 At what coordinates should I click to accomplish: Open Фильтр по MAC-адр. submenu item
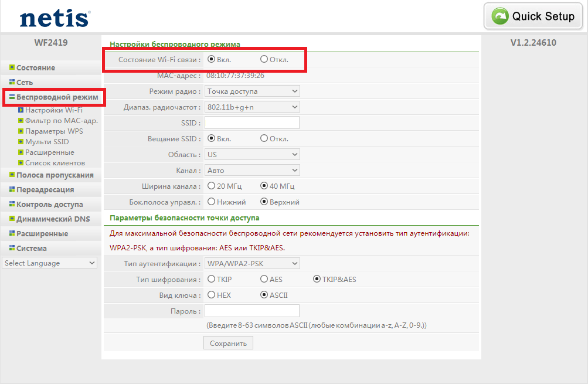pos(61,121)
